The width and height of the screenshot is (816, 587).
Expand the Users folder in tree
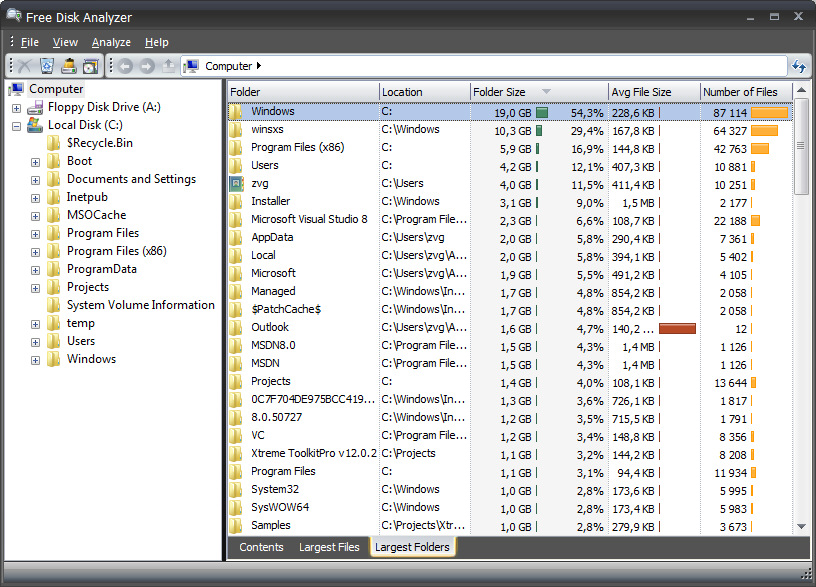point(36,341)
